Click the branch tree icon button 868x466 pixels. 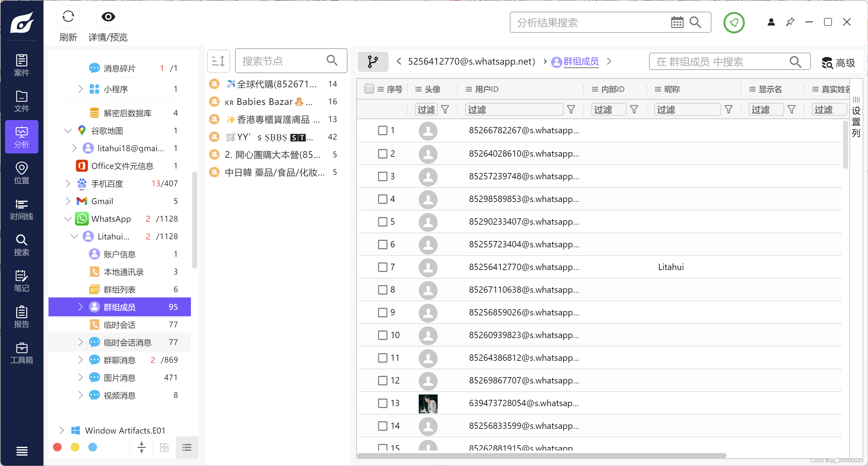click(372, 62)
